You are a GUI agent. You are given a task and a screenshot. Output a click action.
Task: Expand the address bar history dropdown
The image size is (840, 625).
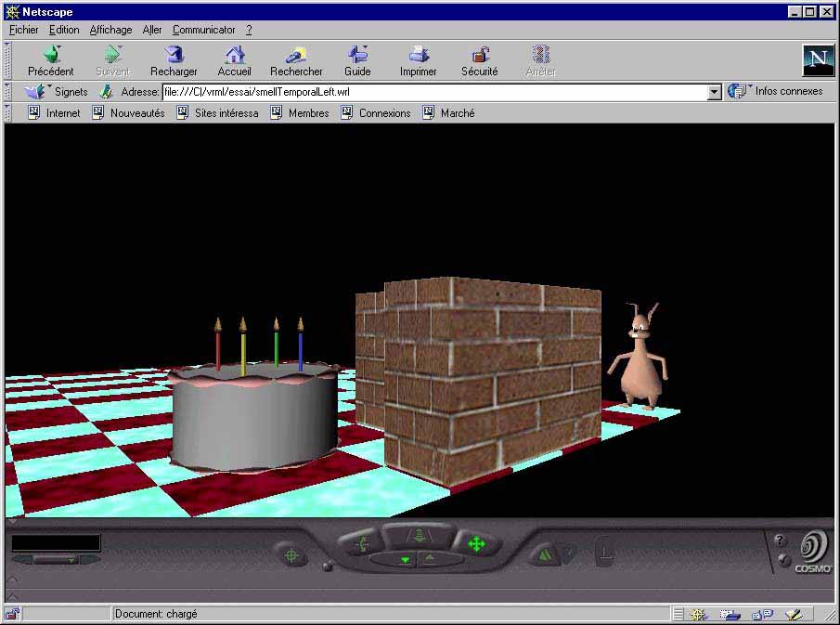click(714, 92)
